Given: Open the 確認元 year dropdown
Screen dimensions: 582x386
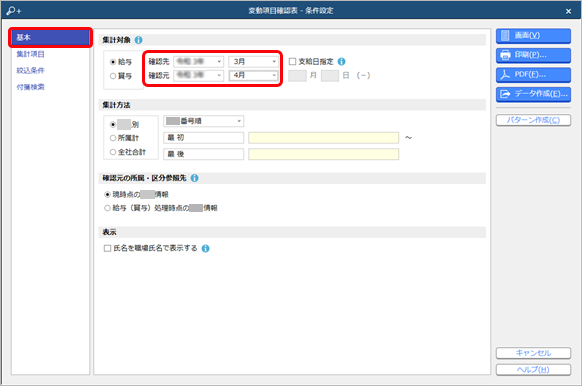Looking at the screenshot, I should point(199,75).
